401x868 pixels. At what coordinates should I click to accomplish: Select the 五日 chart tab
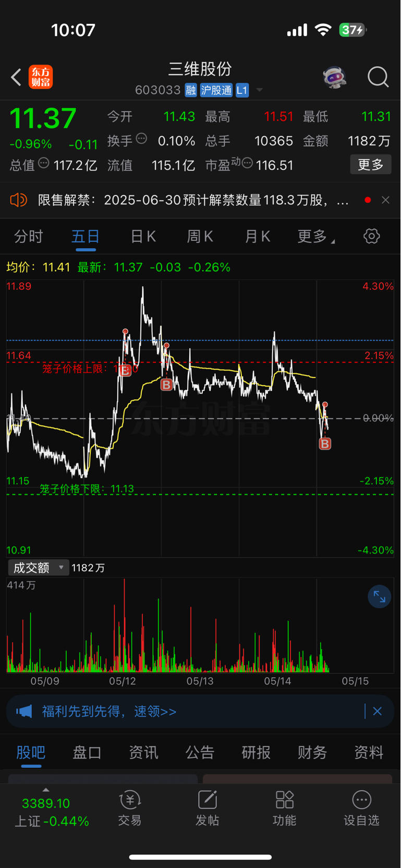click(x=86, y=237)
